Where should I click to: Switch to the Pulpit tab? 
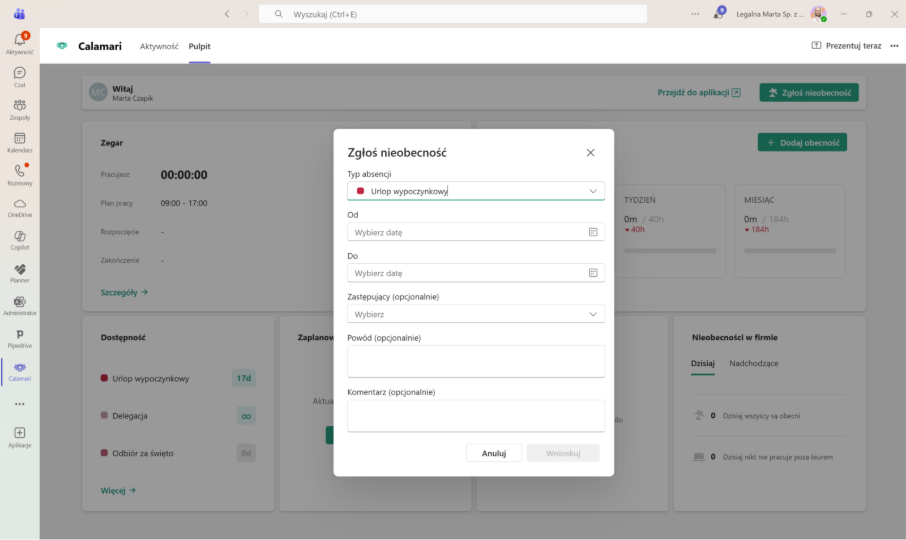click(199, 46)
